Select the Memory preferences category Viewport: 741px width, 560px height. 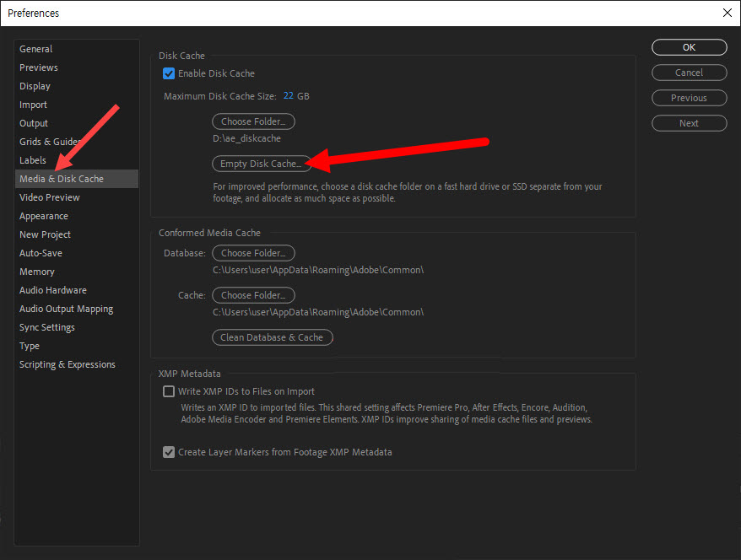pyautogui.click(x=36, y=271)
